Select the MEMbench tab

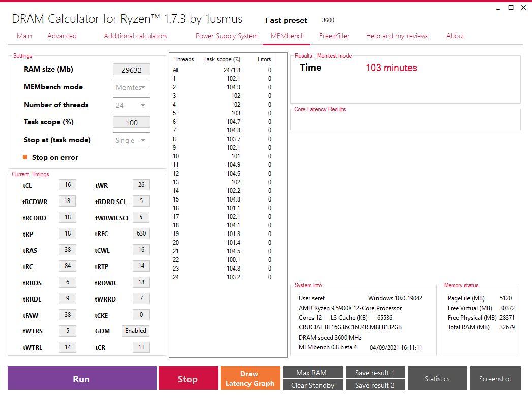coord(288,36)
